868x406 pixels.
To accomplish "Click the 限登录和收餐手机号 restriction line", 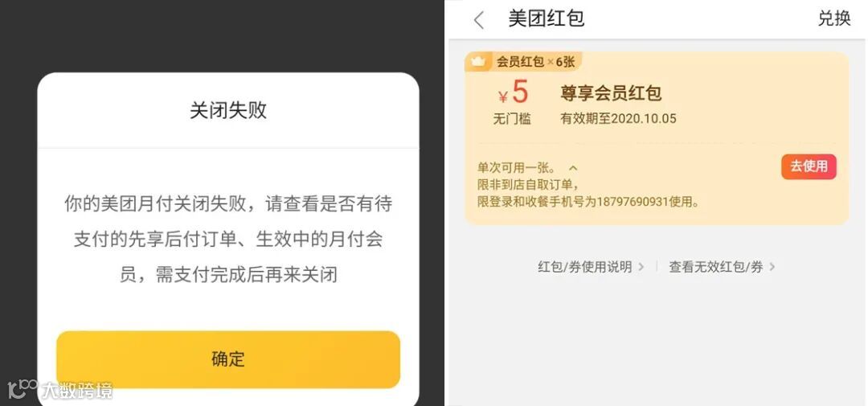I will pos(588,202).
